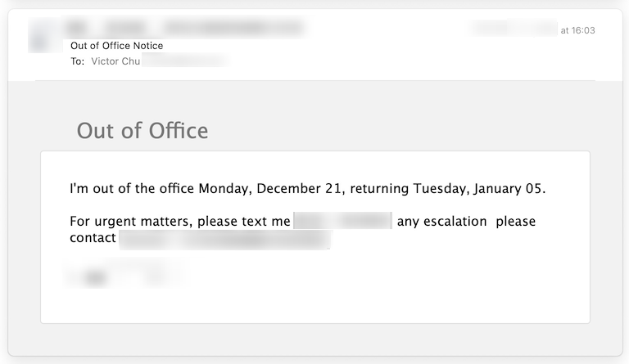Open the blurred sender email address
The height and width of the screenshot is (364, 629).
pyautogui.click(x=233, y=28)
